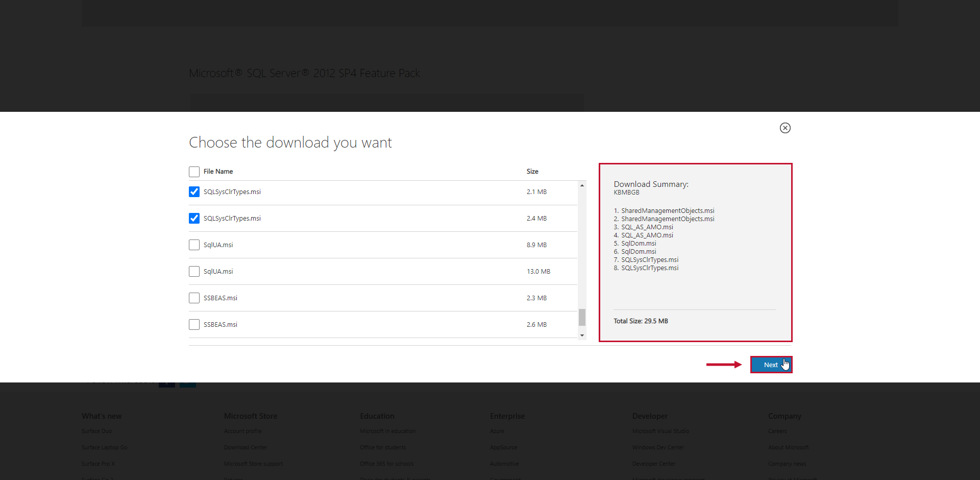Click the Choose the download you want heading

[x=290, y=142]
